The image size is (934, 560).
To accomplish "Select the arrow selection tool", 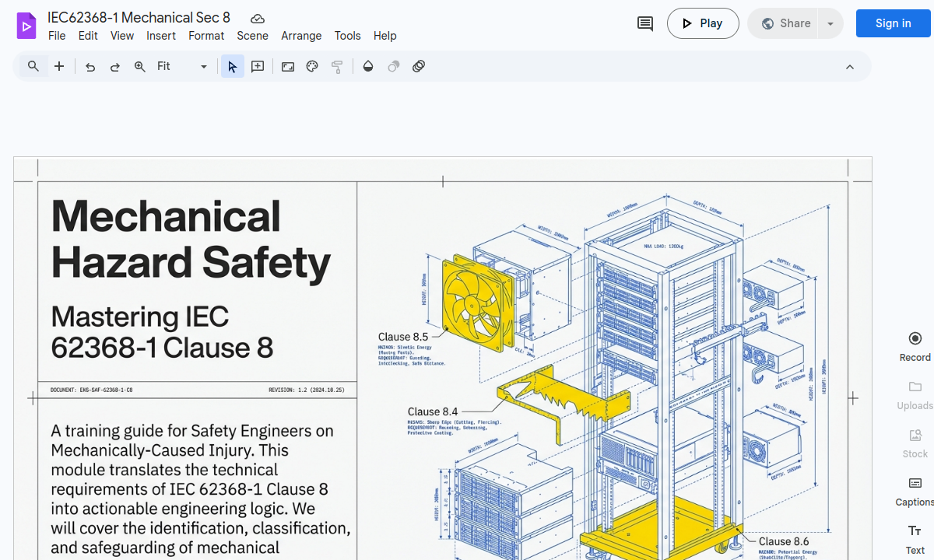I will [232, 66].
